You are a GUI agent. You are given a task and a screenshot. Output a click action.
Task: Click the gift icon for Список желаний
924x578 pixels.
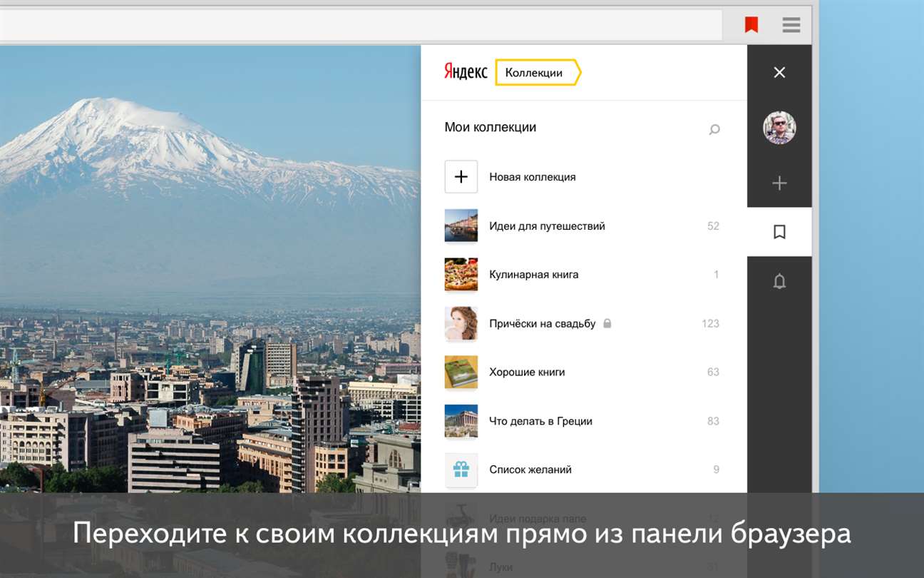tap(461, 470)
